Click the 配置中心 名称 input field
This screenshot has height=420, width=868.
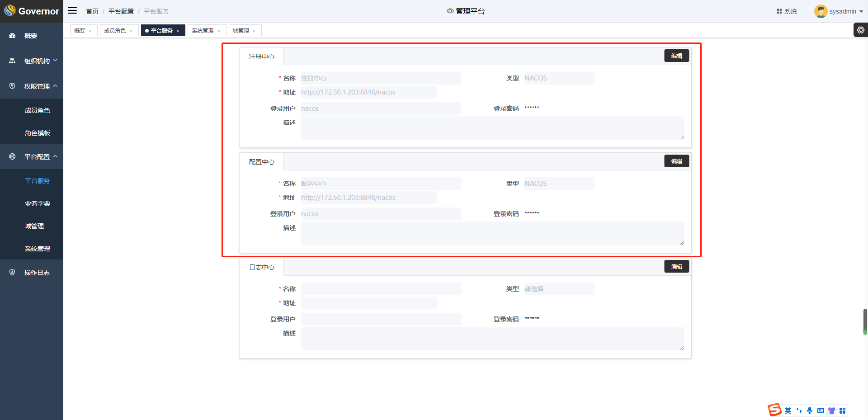[381, 184]
